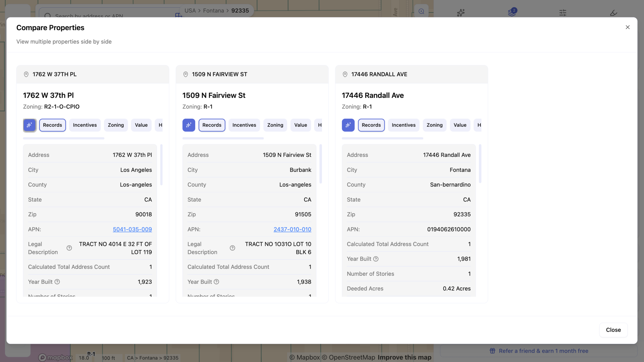Click the map layers icon with badge 2
This screenshot has height=362, width=644.
pyautogui.click(x=512, y=12)
